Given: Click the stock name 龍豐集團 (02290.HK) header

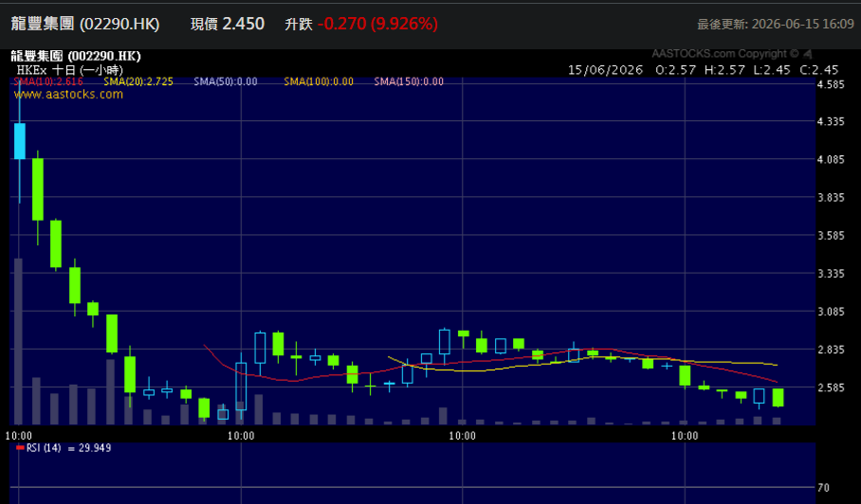Looking at the screenshot, I should (85, 24).
